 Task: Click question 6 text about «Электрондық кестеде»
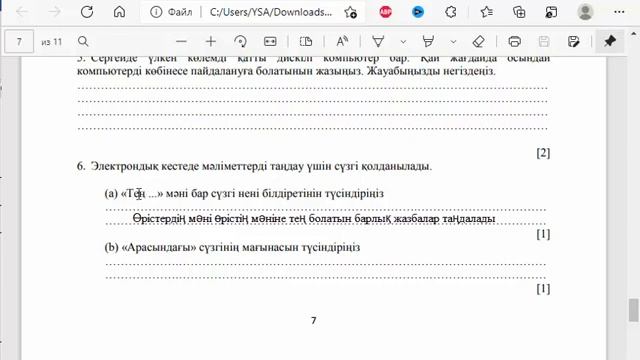pyautogui.click(x=254, y=166)
